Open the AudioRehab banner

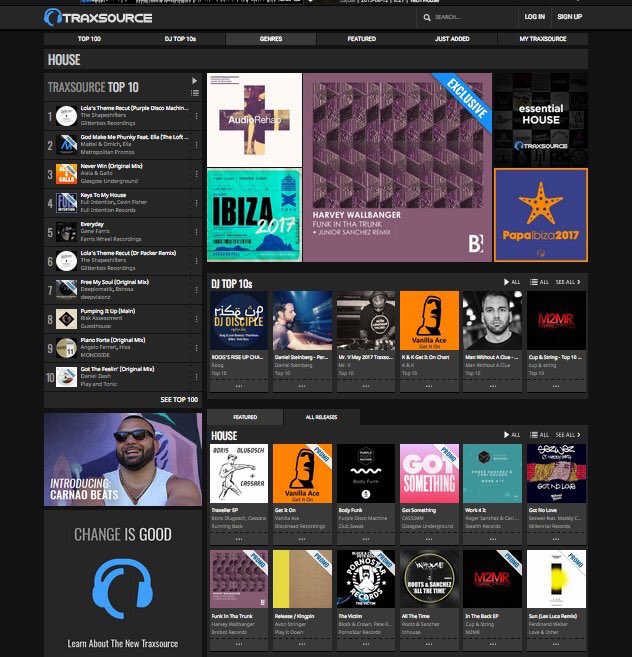pyautogui.click(x=254, y=120)
